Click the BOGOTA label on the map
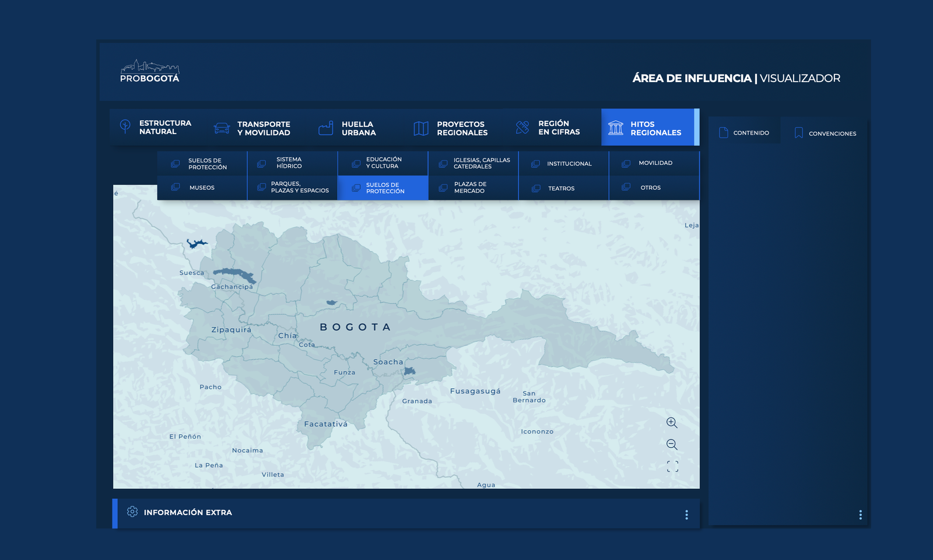This screenshot has width=933, height=560. 355,327
